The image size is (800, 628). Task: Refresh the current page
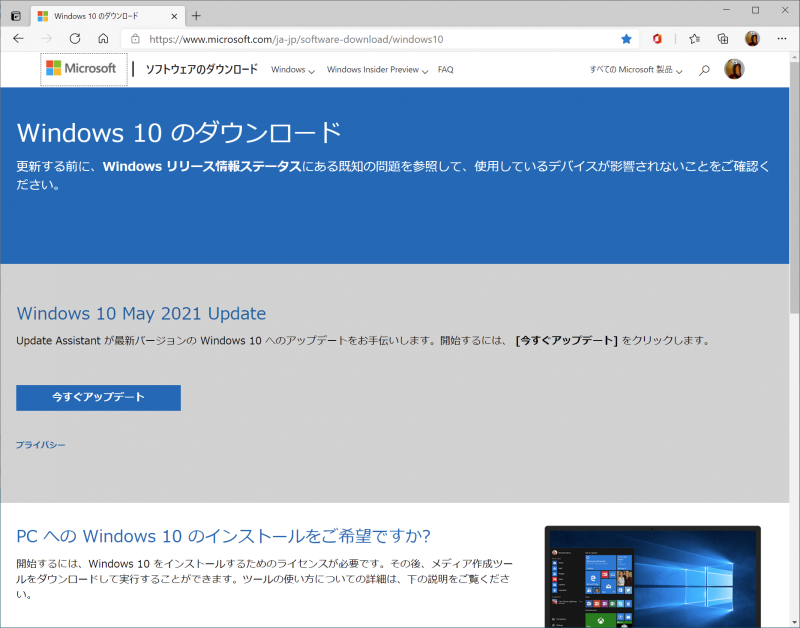pyautogui.click(x=74, y=38)
